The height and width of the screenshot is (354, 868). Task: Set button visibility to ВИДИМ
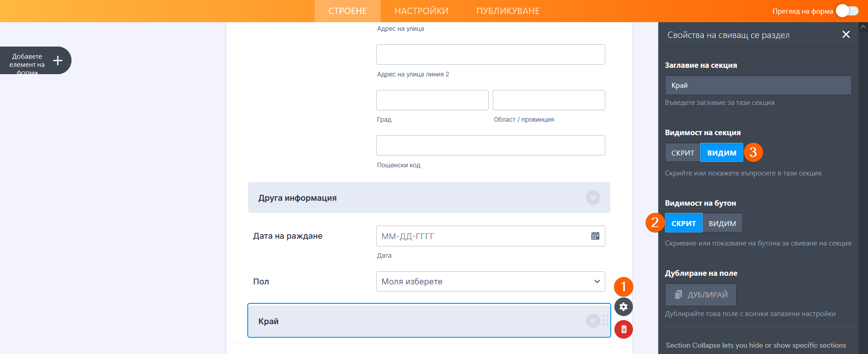[722, 223]
